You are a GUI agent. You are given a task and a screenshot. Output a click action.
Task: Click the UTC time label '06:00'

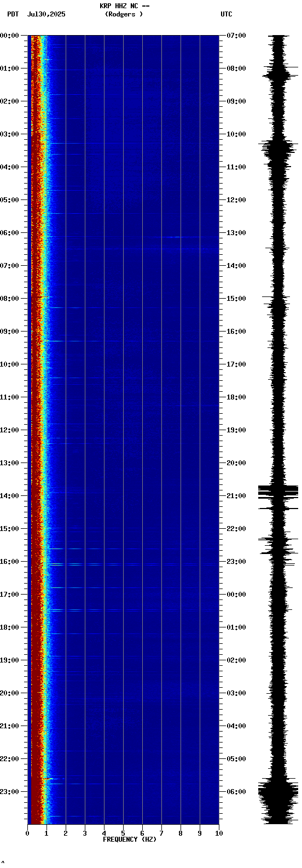236,792
